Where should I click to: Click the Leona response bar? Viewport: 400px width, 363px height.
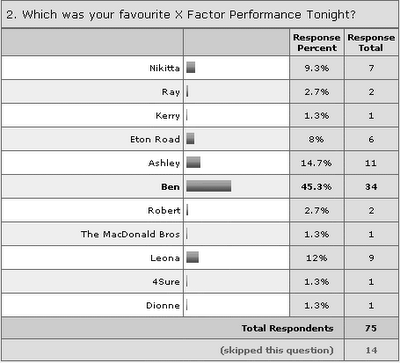(x=193, y=257)
